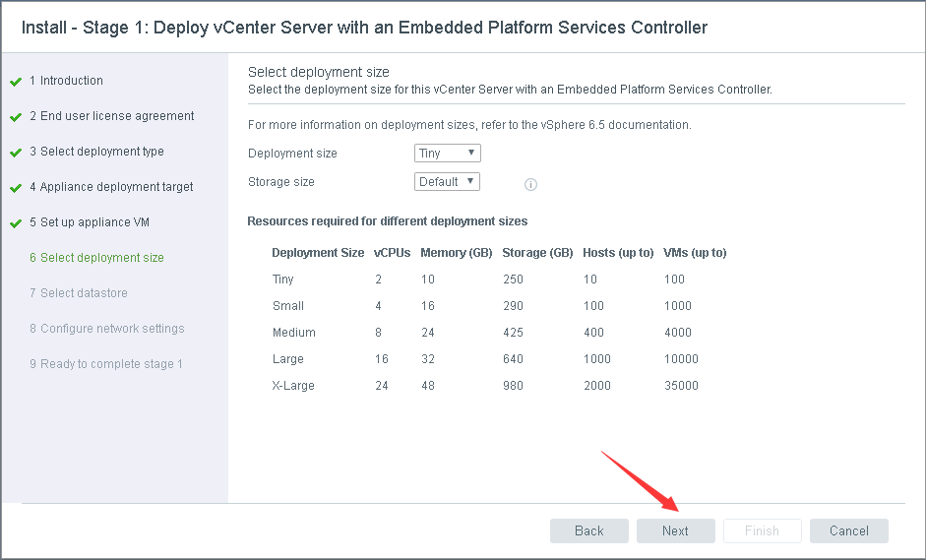Click the 980 storage value
Screen dimensions: 926x560
[514, 386]
